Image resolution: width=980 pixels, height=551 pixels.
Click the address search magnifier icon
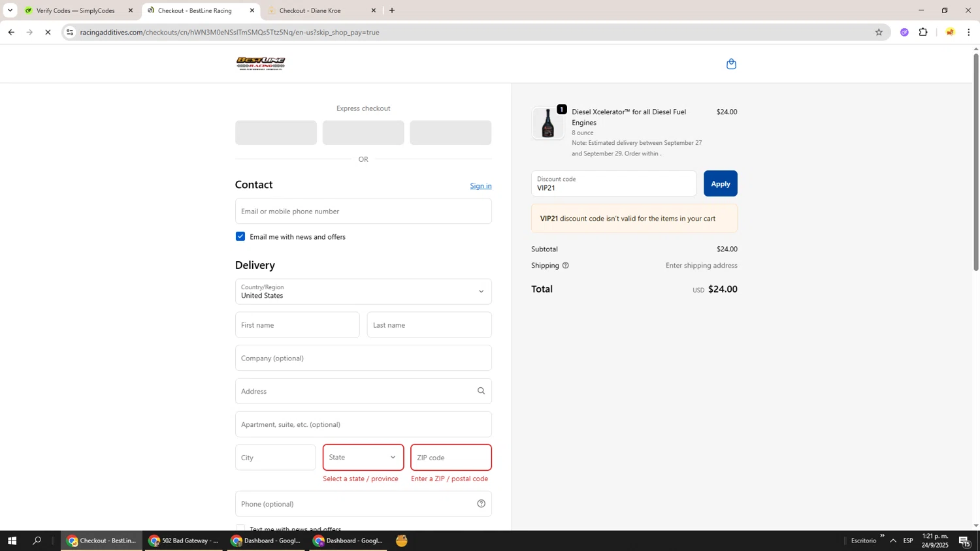tap(481, 391)
